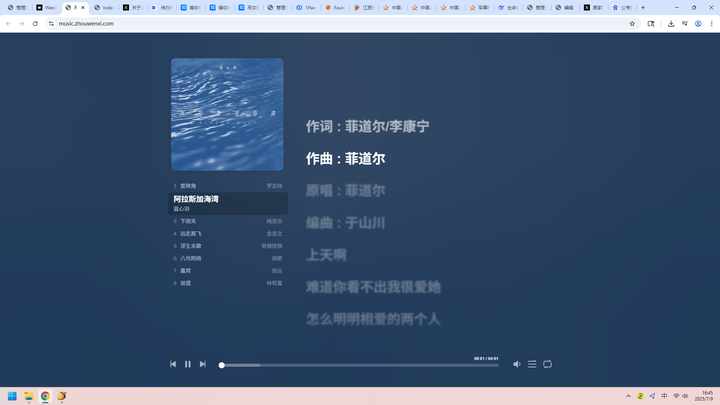Switch to the 关于 tab
The width and height of the screenshot is (720, 405).
click(133, 7)
